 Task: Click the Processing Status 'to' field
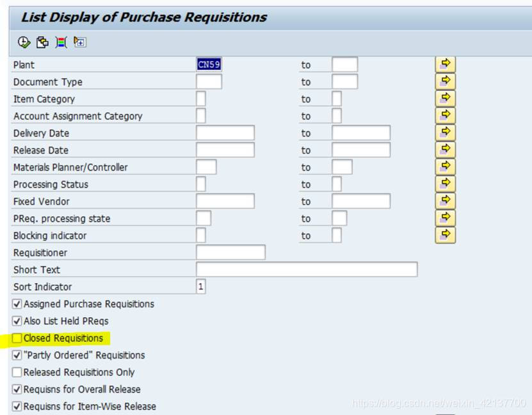coord(337,184)
